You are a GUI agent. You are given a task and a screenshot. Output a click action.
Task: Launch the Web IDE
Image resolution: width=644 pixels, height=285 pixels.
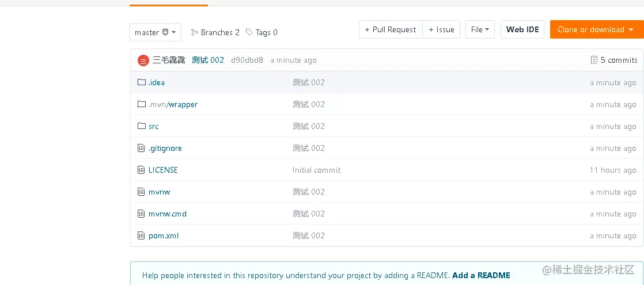(522, 29)
